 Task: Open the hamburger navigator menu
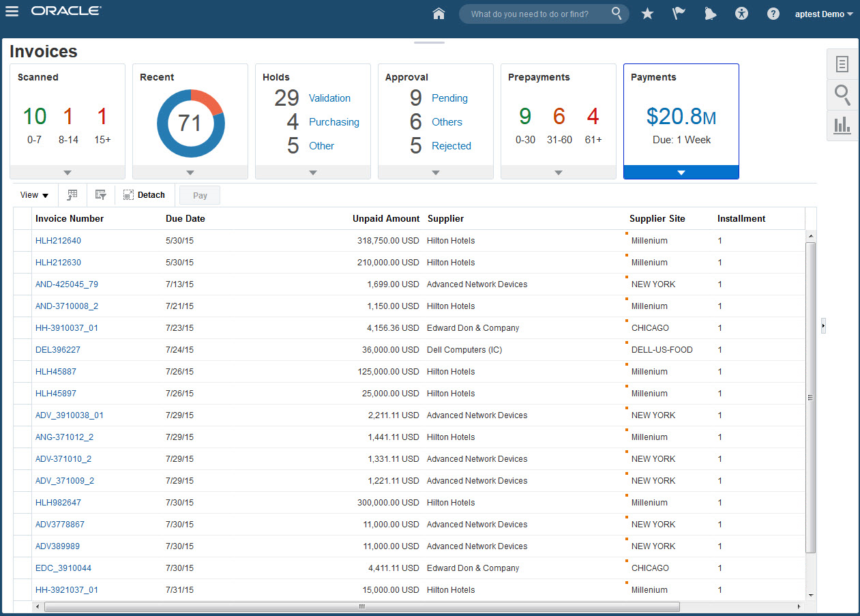(12, 12)
